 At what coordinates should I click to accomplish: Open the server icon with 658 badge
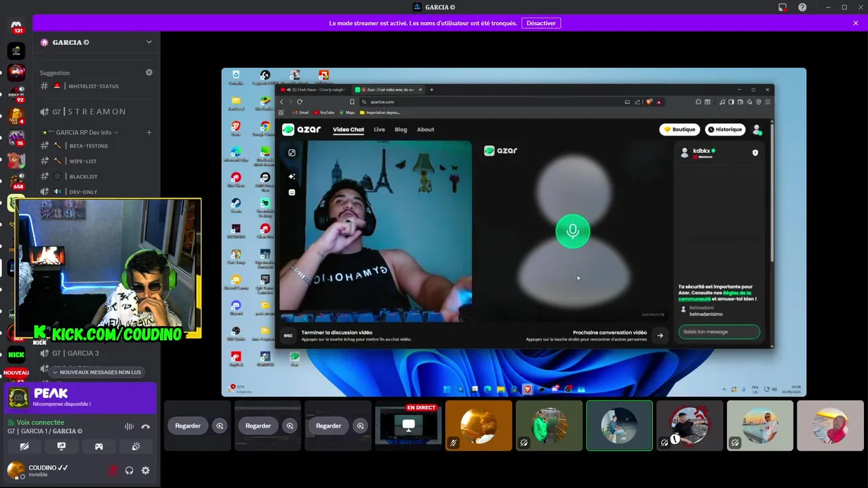[x=16, y=181]
